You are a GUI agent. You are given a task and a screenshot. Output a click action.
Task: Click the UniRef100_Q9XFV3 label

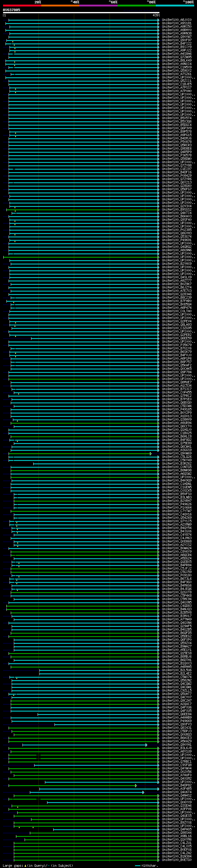[x=177, y=724]
